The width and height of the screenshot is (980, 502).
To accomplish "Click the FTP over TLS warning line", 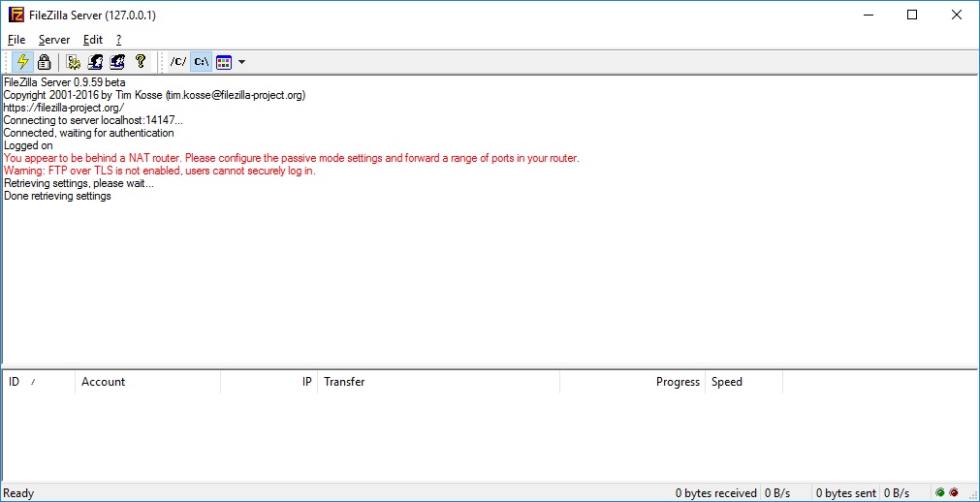I will (159, 171).
